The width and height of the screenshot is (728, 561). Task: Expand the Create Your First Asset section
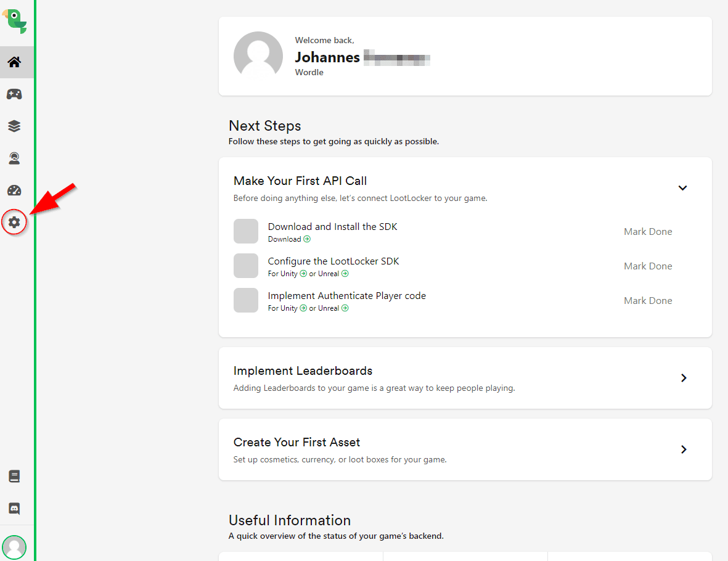click(x=683, y=449)
